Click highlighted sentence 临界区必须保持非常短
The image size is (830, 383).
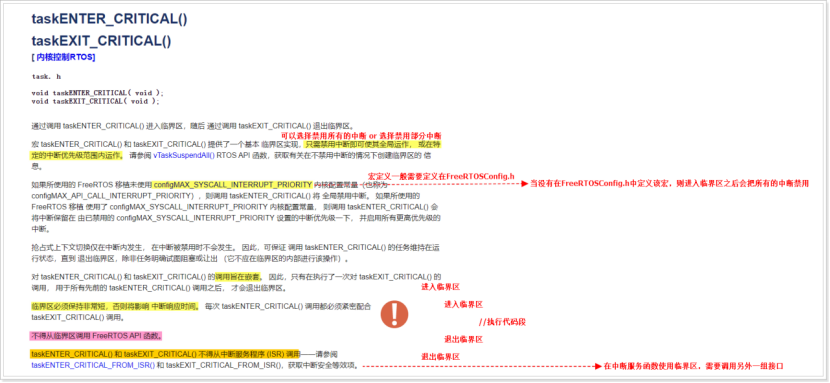[x=68, y=306]
